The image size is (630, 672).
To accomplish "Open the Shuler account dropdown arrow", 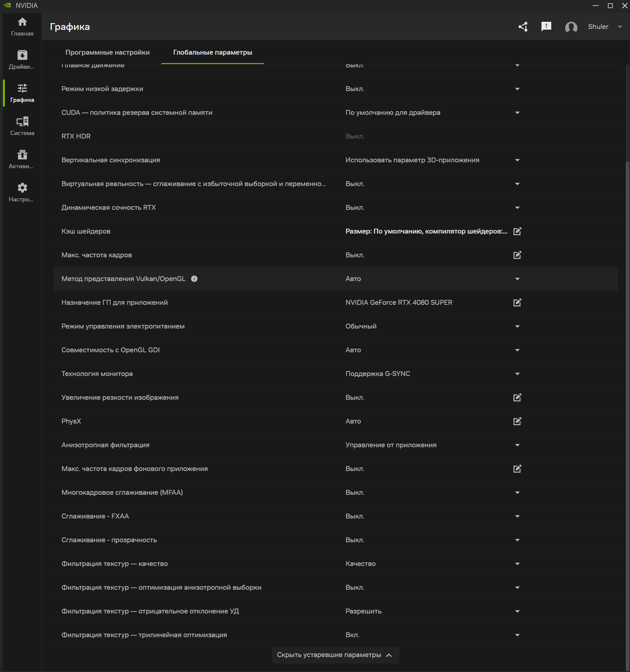I will (620, 27).
